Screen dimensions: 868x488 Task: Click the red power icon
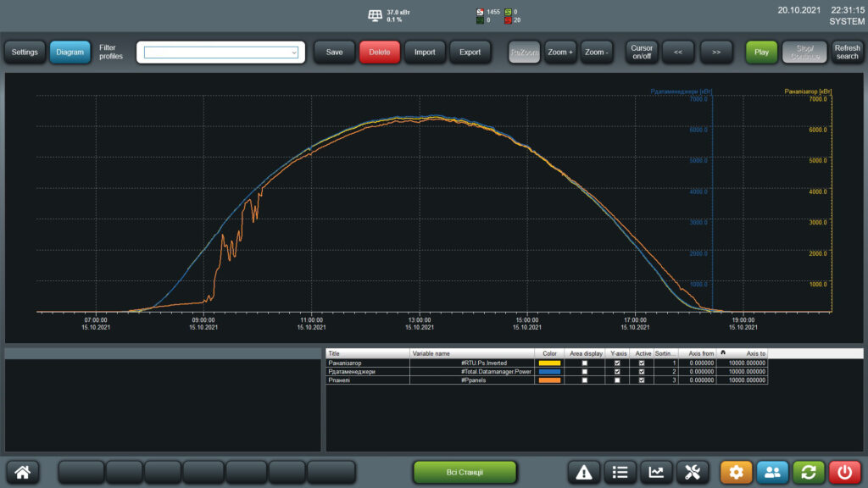tap(845, 472)
